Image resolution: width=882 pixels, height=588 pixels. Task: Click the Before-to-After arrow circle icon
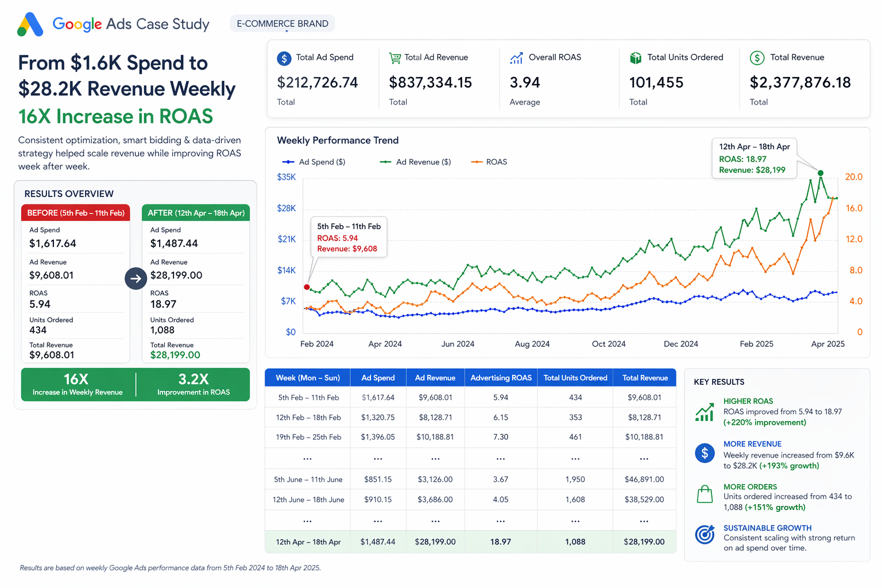tap(136, 278)
